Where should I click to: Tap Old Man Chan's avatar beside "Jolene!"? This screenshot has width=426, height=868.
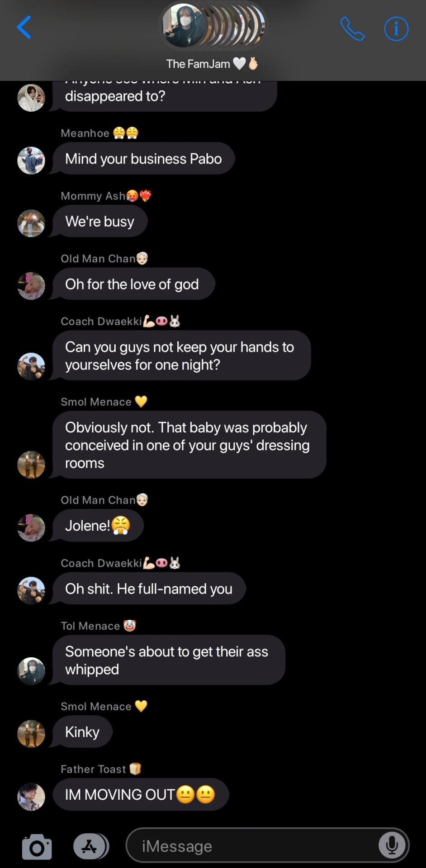click(31, 528)
